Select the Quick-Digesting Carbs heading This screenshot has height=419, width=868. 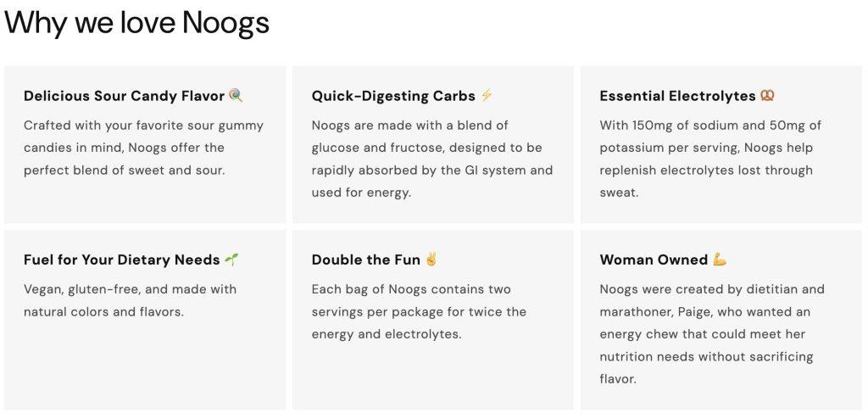pyautogui.click(x=393, y=96)
